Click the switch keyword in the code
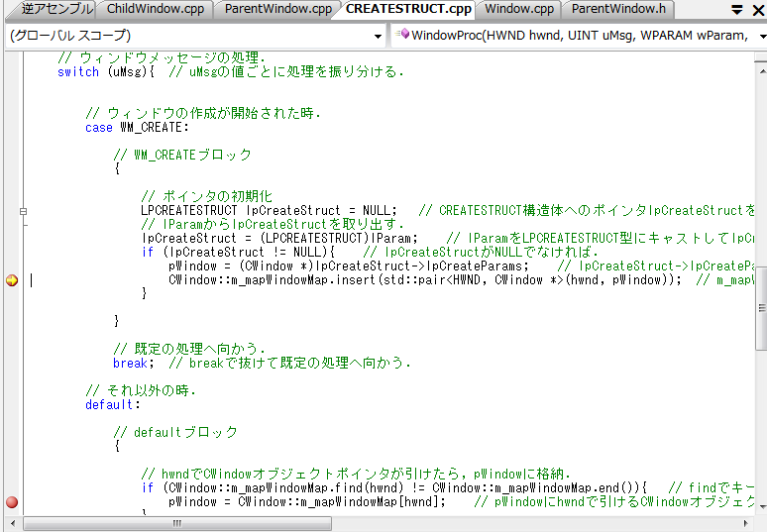Viewport: 767px width, 532px height. click(78, 72)
